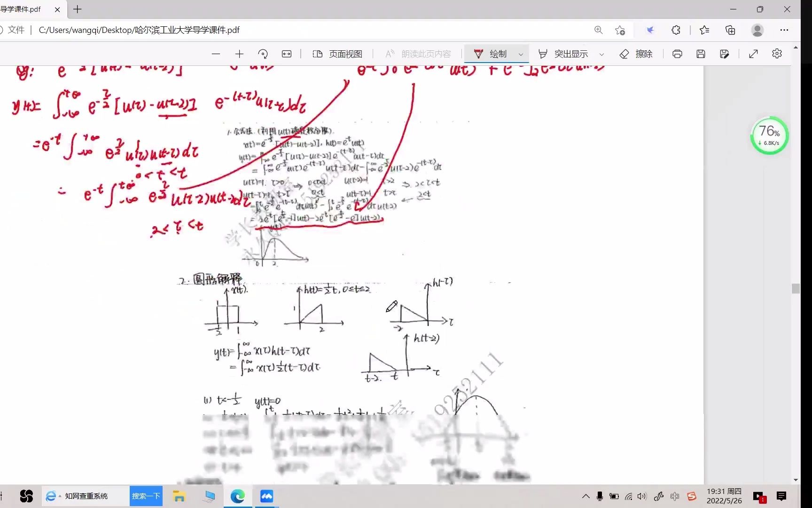Zoom in on the PDF page
Screen dimensions: 812x508
click(x=239, y=54)
